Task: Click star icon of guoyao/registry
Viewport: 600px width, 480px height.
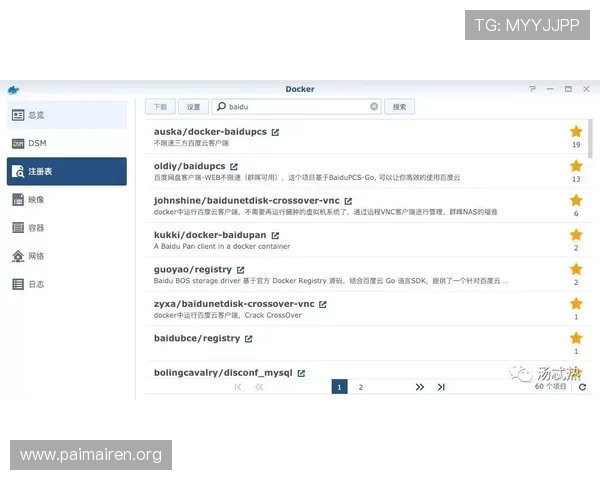Action: click(576, 269)
